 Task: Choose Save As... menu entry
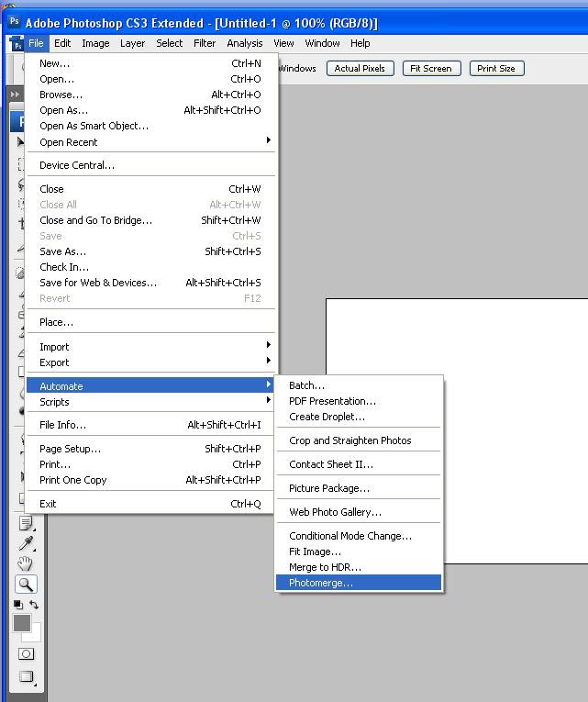[x=150, y=251]
